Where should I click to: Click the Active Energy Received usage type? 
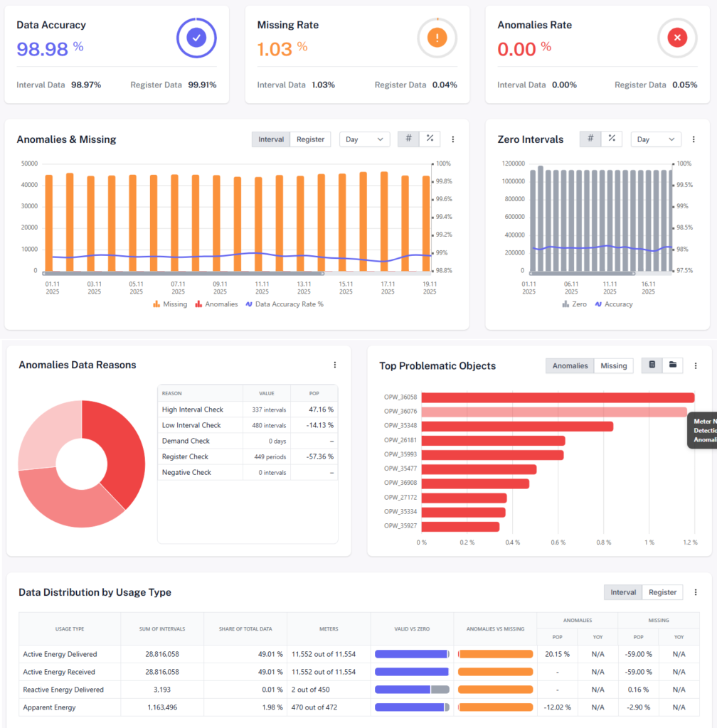59,672
